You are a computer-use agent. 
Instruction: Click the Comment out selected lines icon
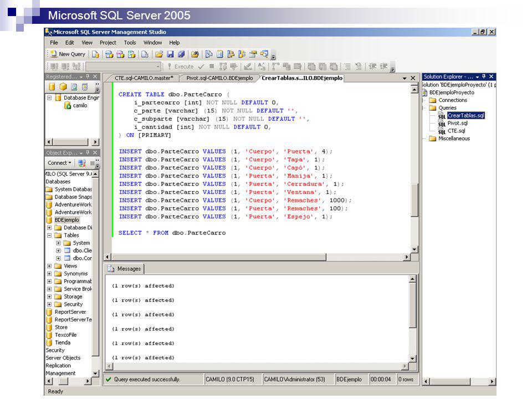pyautogui.click(x=347, y=66)
